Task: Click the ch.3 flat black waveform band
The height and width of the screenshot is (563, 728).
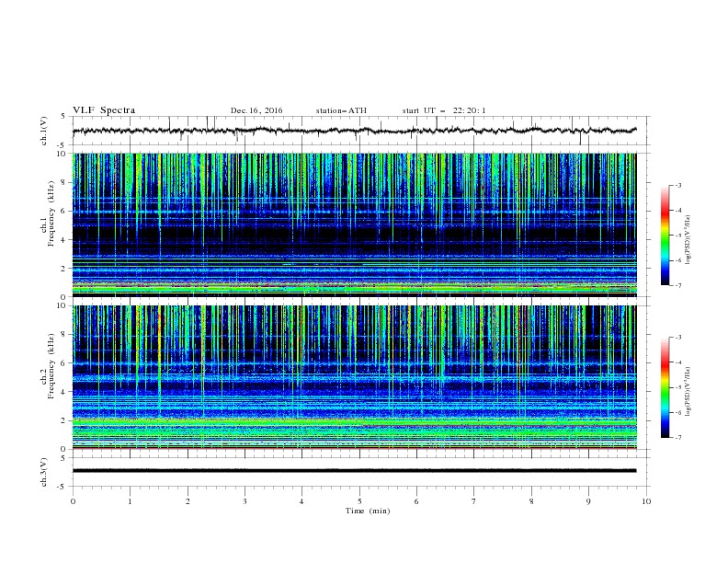Action: click(354, 471)
